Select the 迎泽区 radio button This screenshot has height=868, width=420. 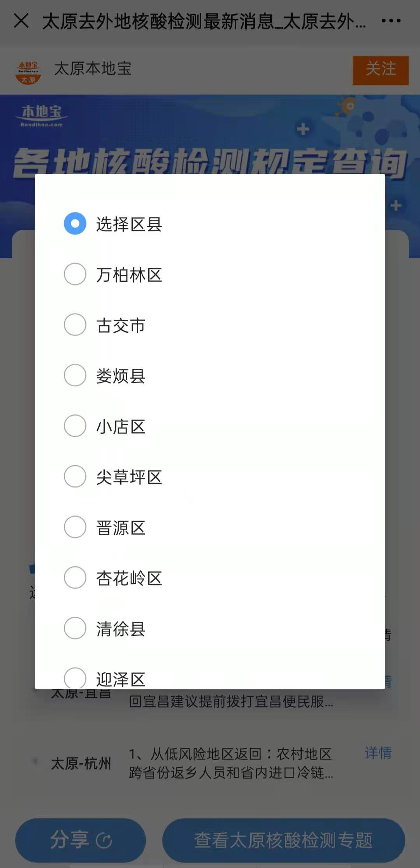[x=75, y=678]
